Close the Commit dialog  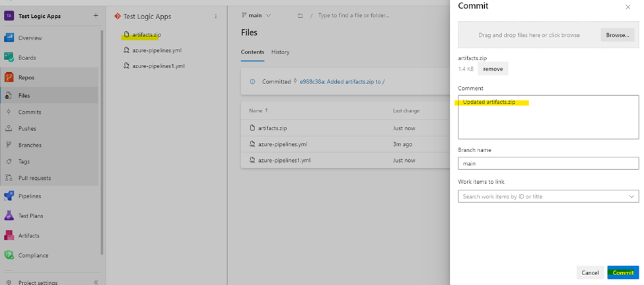tap(627, 7)
